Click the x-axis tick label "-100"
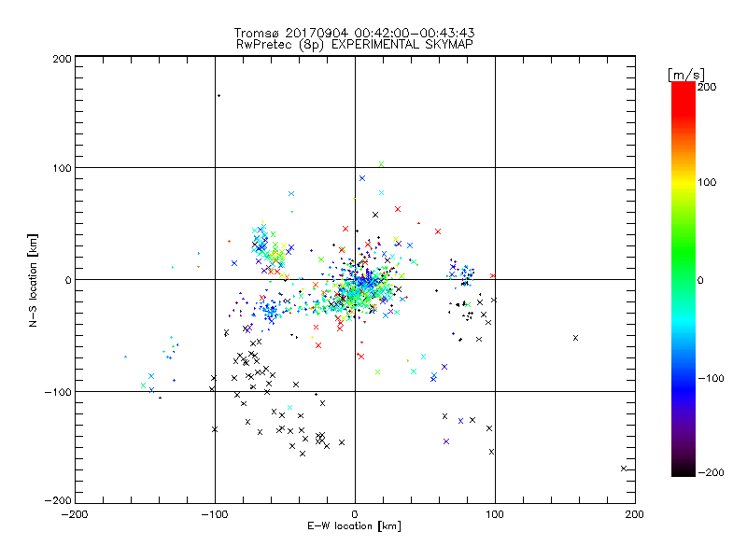 (x=215, y=515)
